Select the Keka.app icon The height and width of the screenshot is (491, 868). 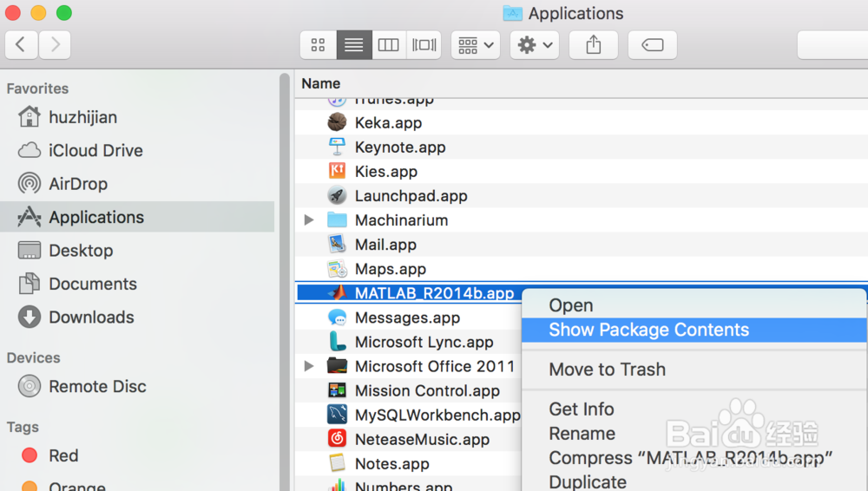coord(337,122)
